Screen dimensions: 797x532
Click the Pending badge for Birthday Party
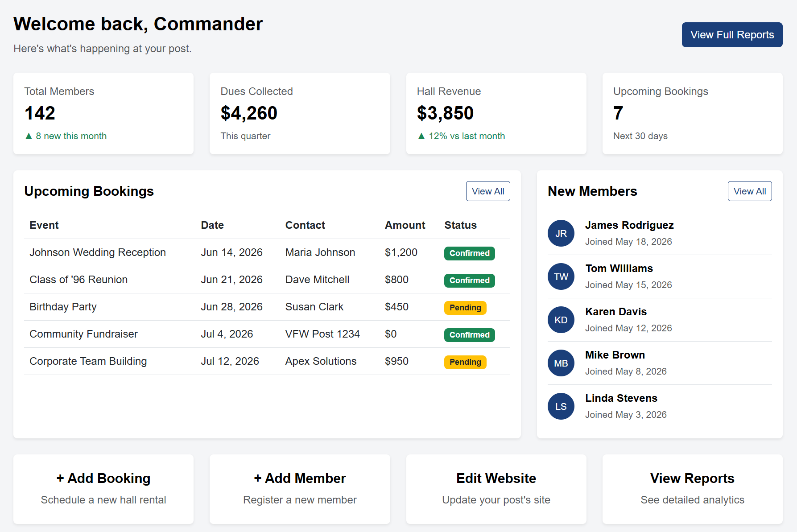coord(465,308)
